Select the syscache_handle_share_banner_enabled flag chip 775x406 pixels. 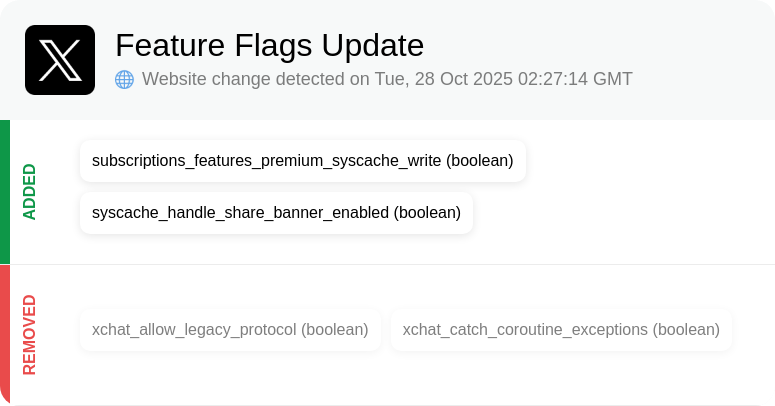click(x=276, y=213)
